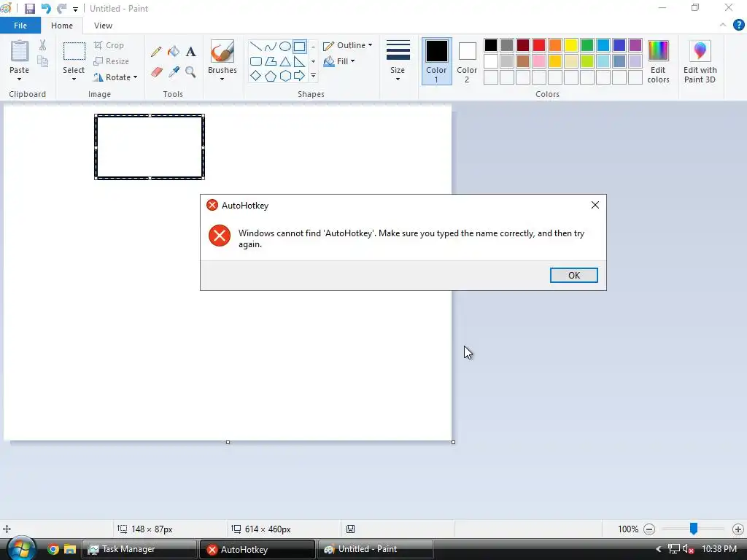This screenshot has height=560, width=747.
Task: Open File Explorer from the taskbar
Action: [70, 549]
